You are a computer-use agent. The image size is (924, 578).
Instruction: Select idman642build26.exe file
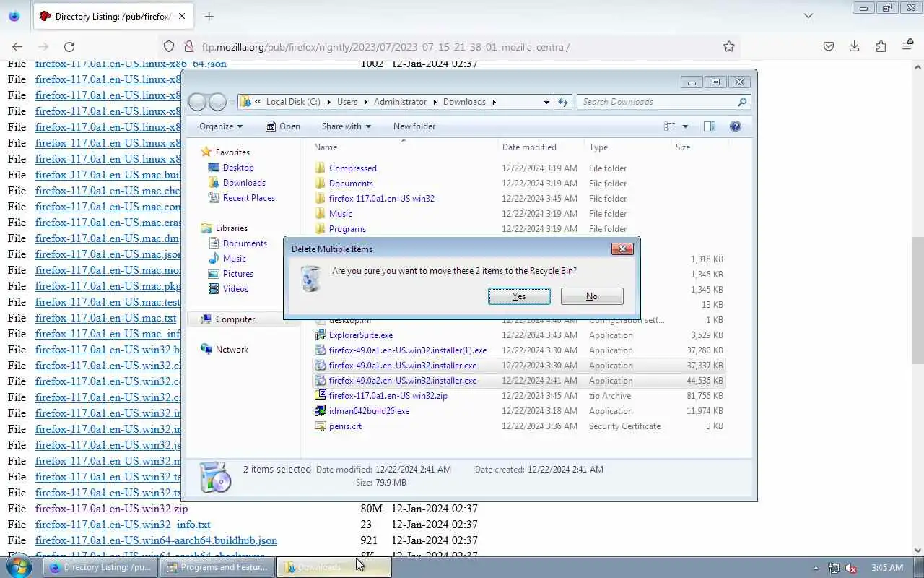[x=369, y=411]
